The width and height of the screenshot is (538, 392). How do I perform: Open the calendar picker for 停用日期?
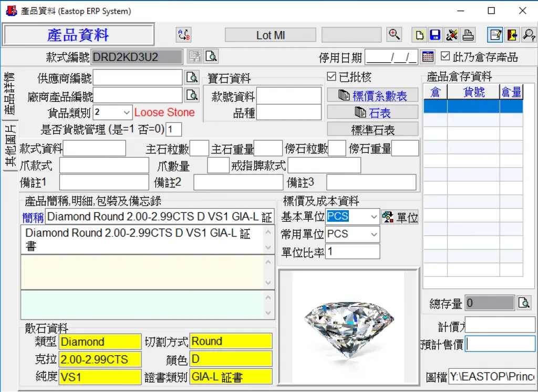428,56
